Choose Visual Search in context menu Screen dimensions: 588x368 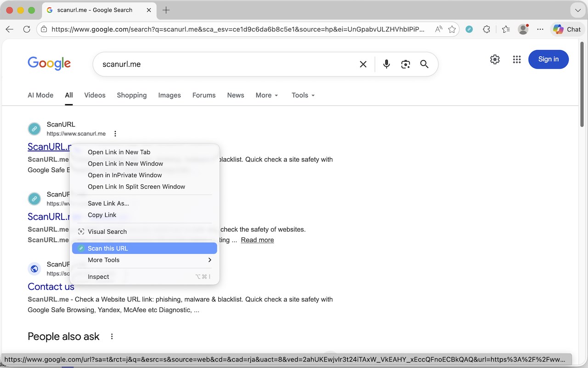click(145, 232)
